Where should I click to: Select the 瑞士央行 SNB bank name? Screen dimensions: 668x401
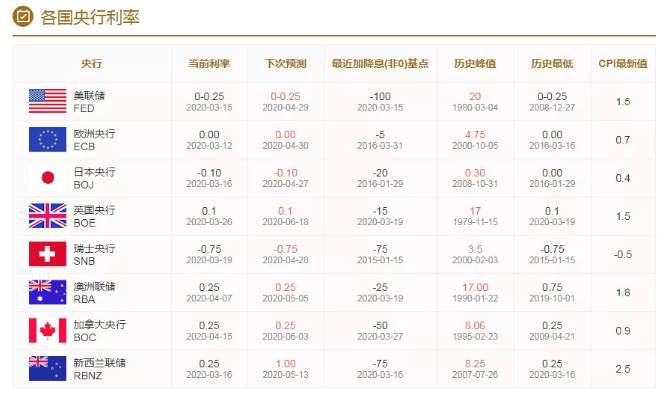point(94,254)
